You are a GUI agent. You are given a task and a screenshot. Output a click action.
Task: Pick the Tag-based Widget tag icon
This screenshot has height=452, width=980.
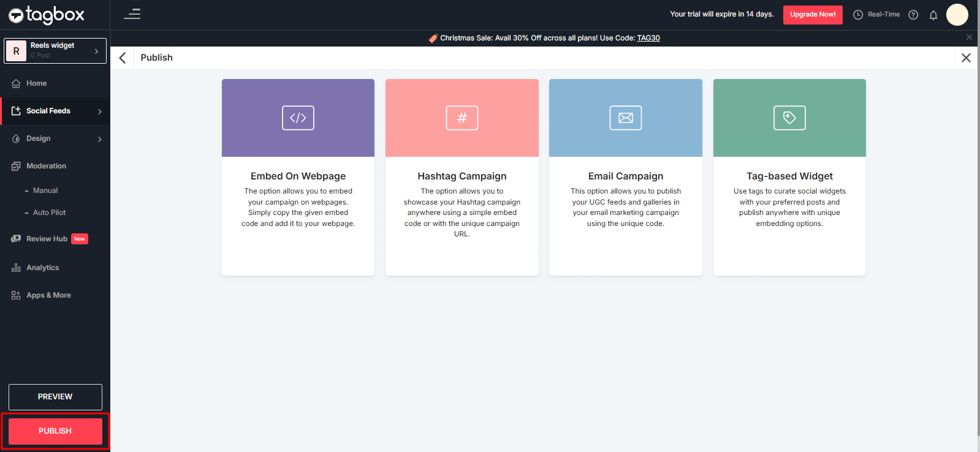[789, 118]
